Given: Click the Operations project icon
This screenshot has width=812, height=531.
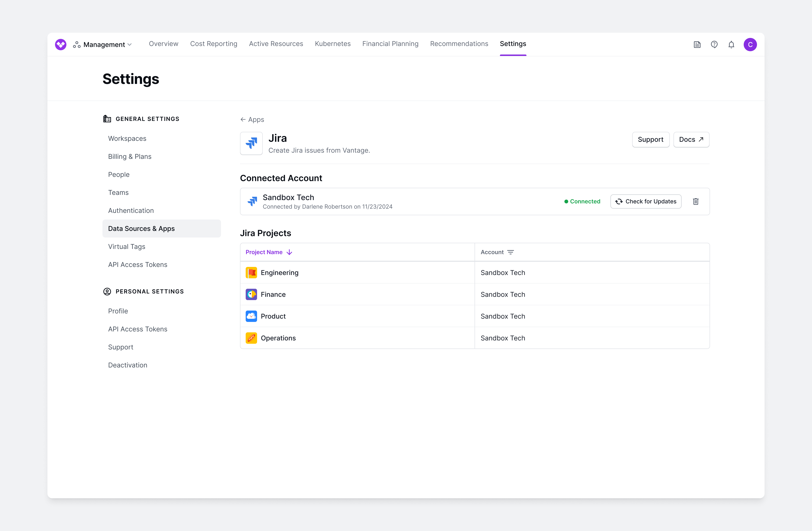Looking at the screenshot, I should pos(251,338).
